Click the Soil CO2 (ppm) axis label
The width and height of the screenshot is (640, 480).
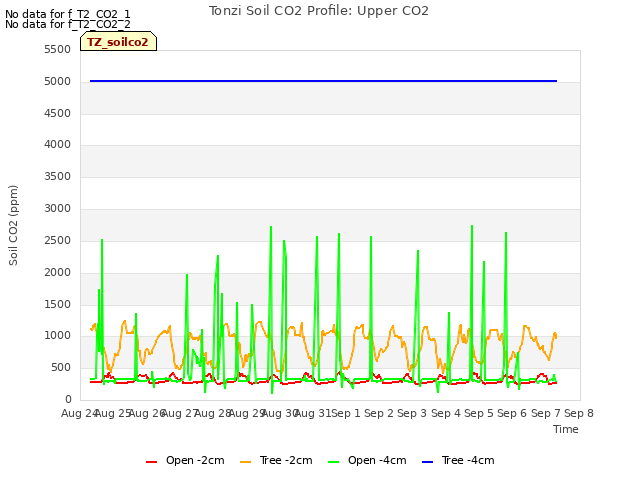click(x=13, y=225)
